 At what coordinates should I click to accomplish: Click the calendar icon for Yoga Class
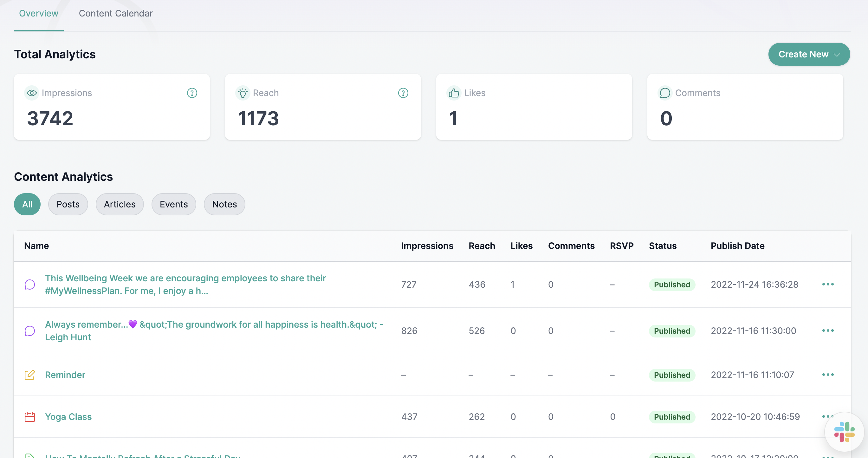[x=30, y=417]
